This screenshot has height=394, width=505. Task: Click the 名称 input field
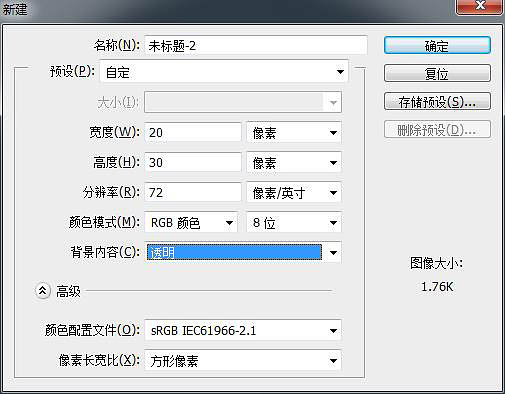(x=256, y=45)
